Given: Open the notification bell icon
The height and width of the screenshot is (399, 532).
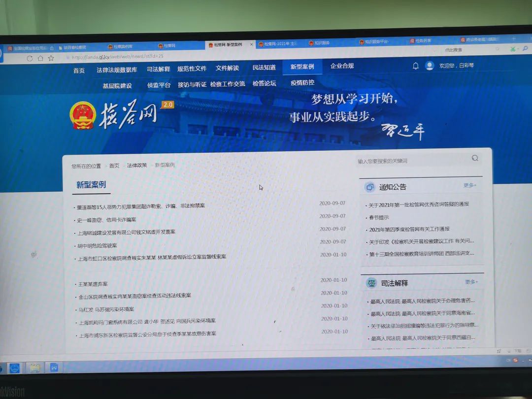Looking at the screenshot, I should (415, 66).
